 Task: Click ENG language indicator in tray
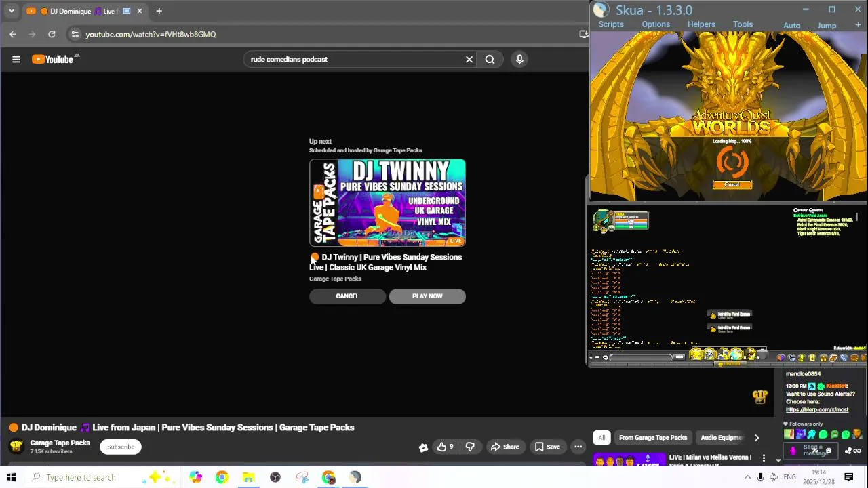[x=790, y=477]
